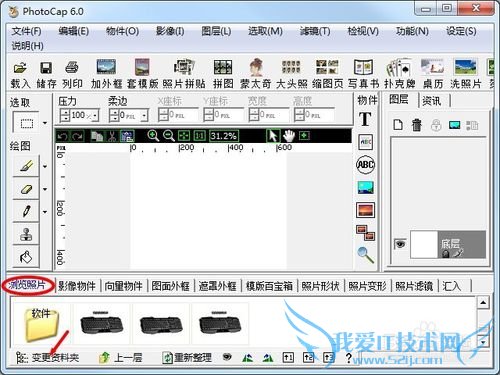Open the 图层(L) menu
This screenshot has width=500, height=375.
click(x=216, y=31)
